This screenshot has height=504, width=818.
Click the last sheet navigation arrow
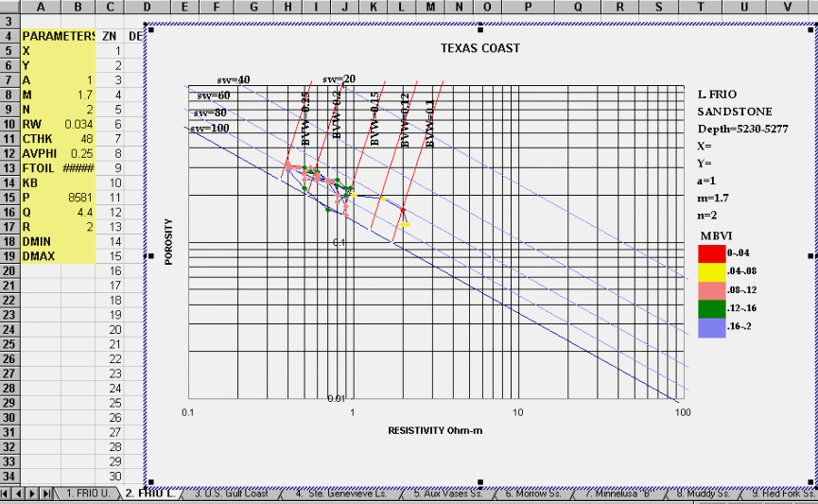(47, 495)
